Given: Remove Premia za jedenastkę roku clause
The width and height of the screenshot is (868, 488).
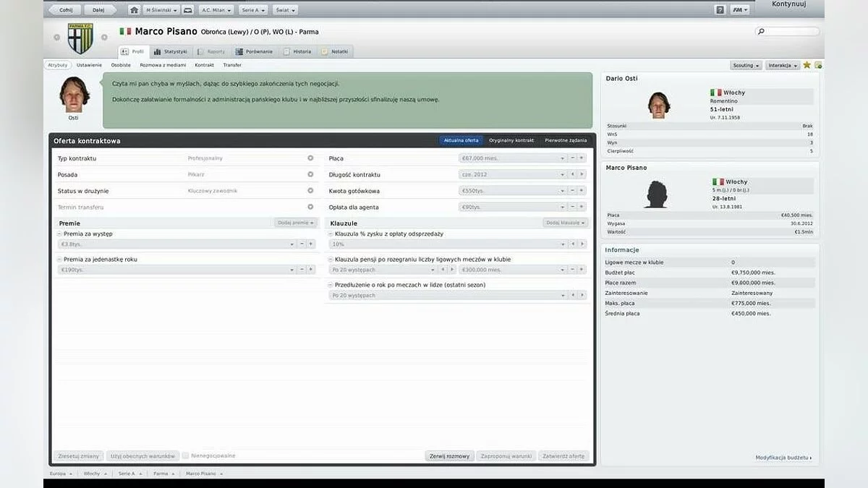Looking at the screenshot, I should 59,260.
